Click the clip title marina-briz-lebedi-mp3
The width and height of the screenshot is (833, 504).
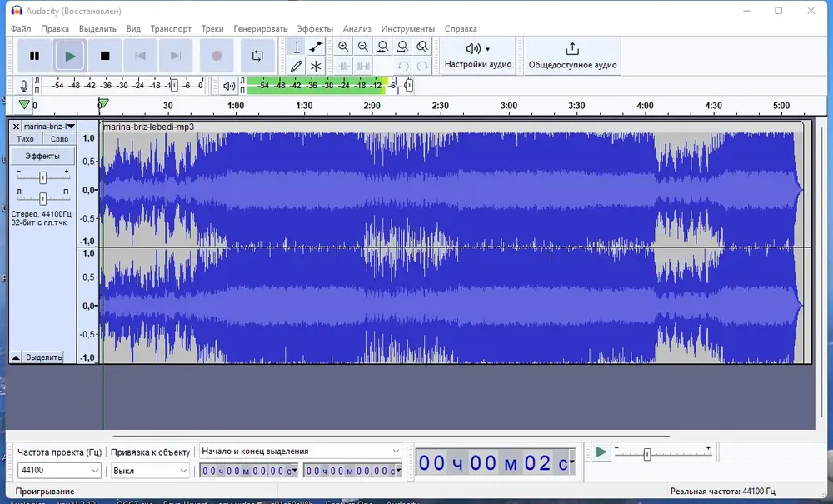pos(149,127)
